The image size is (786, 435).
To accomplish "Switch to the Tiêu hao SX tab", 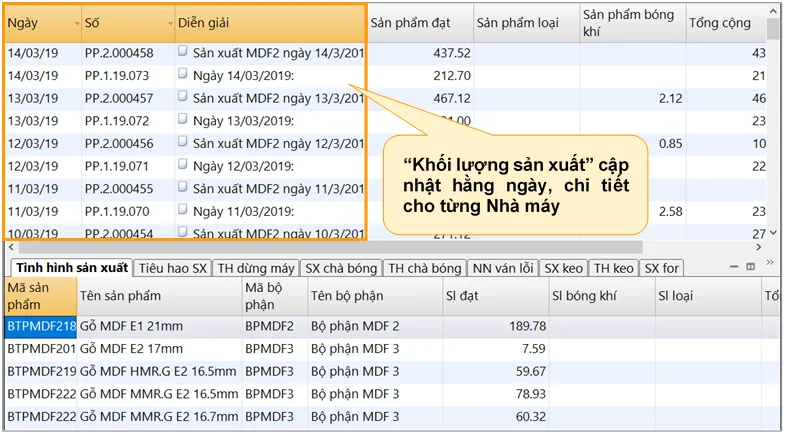I will [x=173, y=268].
